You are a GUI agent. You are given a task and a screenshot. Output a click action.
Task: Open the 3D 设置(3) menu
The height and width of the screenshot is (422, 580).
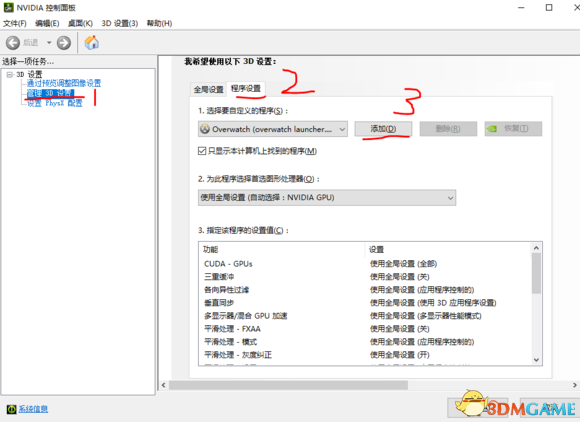tap(120, 23)
